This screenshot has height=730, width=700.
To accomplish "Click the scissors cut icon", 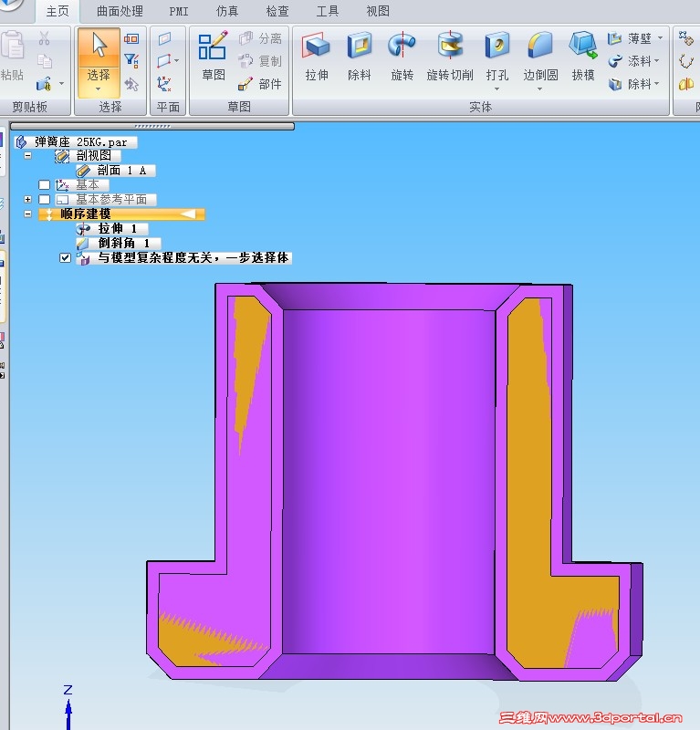I will (x=44, y=38).
